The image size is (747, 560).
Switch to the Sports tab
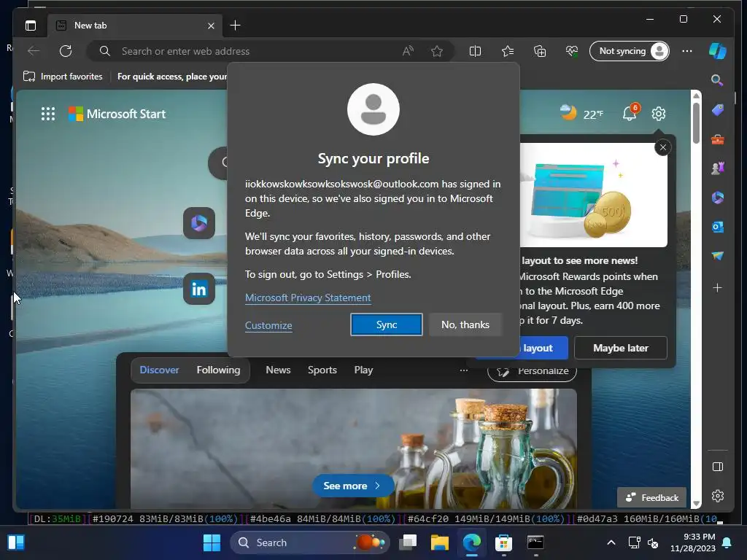(x=322, y=370)
